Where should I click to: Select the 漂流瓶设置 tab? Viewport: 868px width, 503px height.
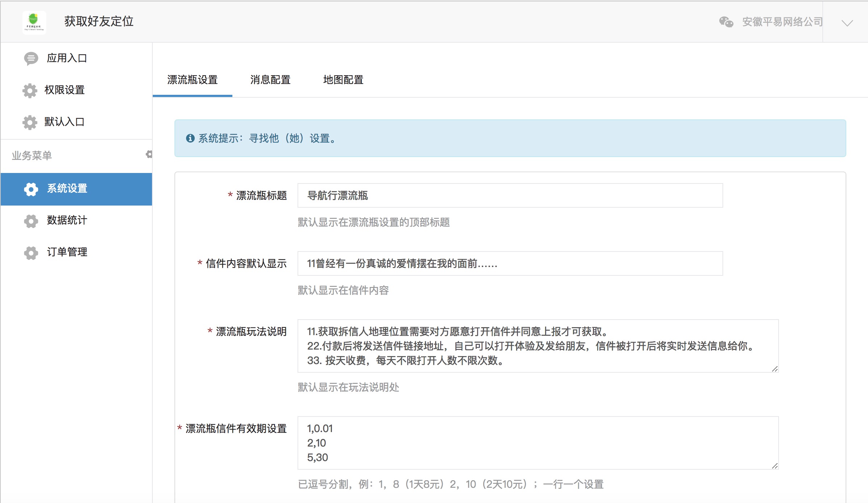click(192, 80)
